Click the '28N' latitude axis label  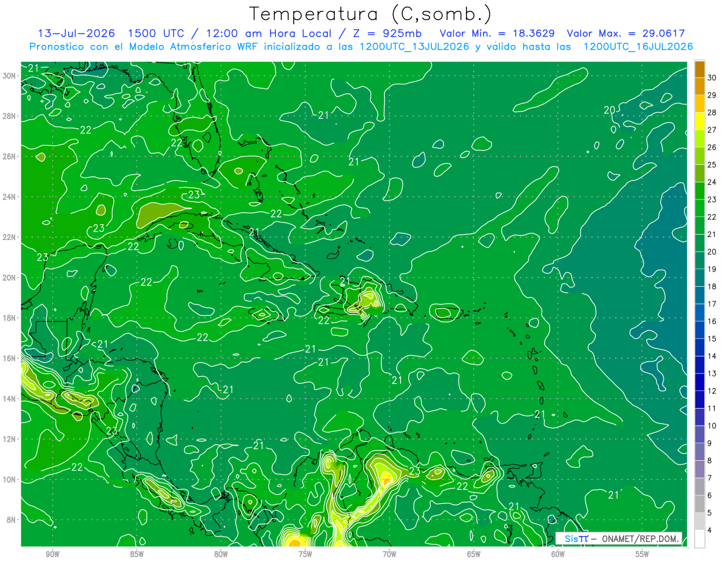point(10,116)
